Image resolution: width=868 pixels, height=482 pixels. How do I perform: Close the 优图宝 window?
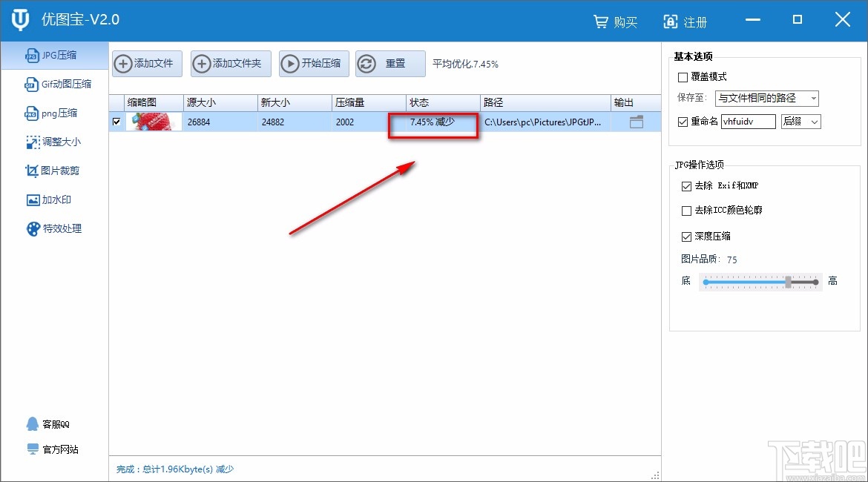pos(843,20)
